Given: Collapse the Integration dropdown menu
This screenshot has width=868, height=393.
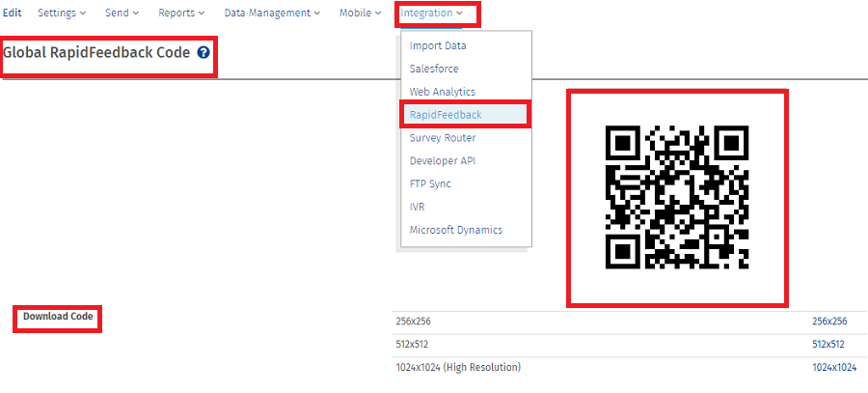Looking at the screenshot, I should tap(431, 13).
